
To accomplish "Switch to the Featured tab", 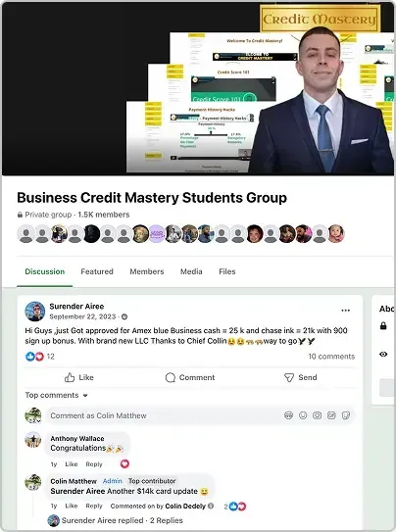I will point(97,271).
